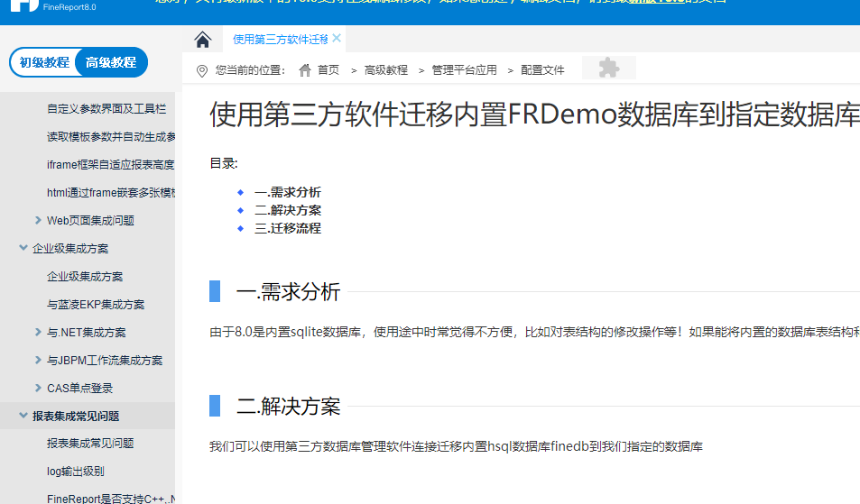This screenshot has height=504, width=860.
Task: Click the FineReport8.0 logo
Action: point(54,6)
